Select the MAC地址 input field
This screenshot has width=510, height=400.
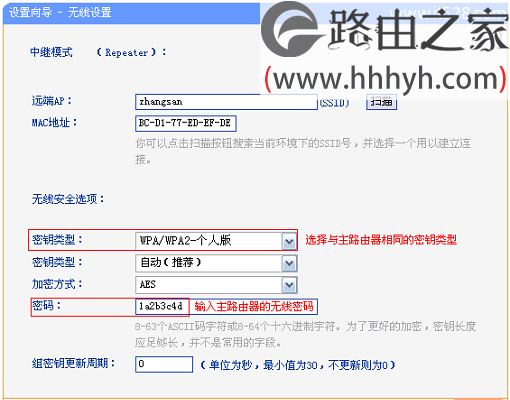tap(186, 123)
